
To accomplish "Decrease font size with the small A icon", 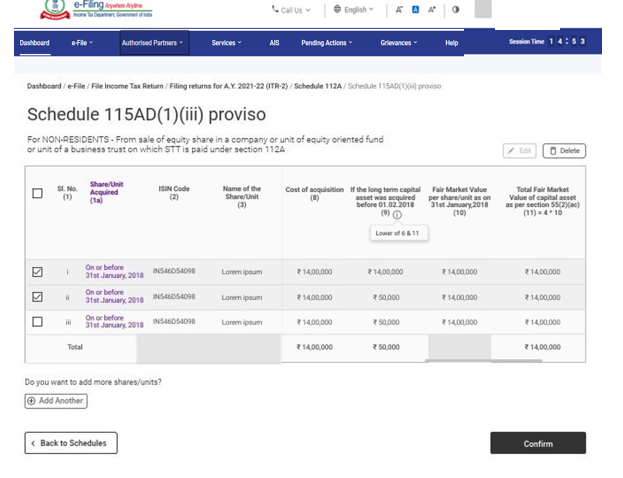I will point(399,10).
